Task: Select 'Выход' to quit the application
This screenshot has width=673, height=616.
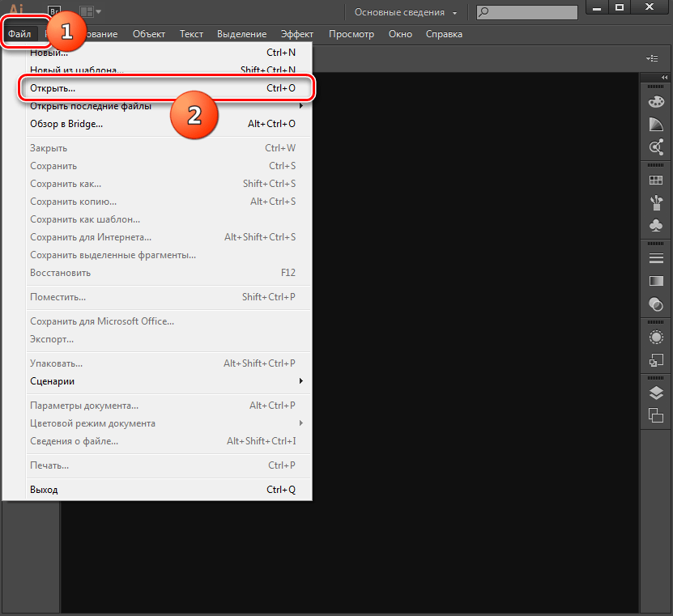Action: point(45,490)
